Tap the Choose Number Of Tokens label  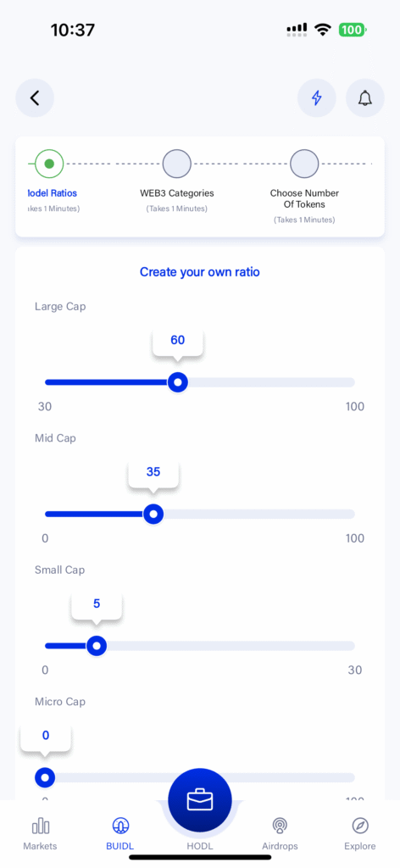[x=304, y=198]
